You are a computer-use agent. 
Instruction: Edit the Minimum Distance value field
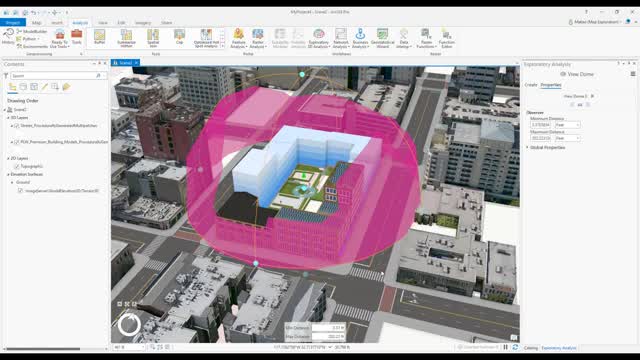[x=540, y=125]
